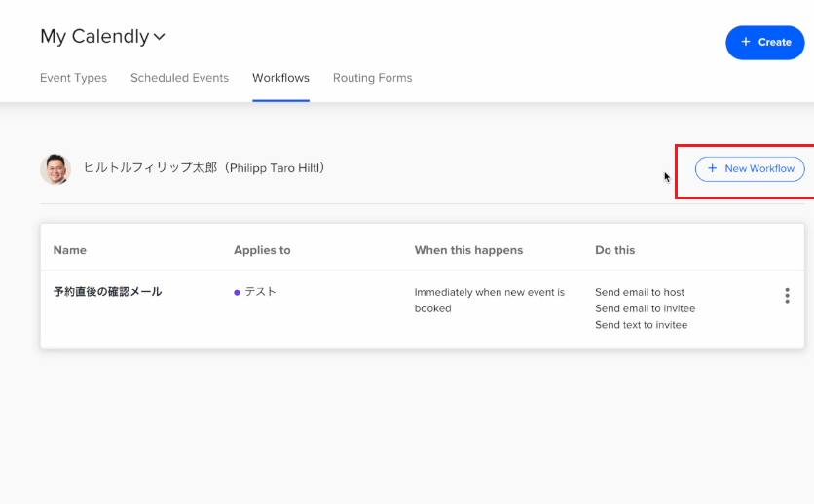
Task: Open the 予約直後の確認メール workflow name
Action: coord(107,292)
